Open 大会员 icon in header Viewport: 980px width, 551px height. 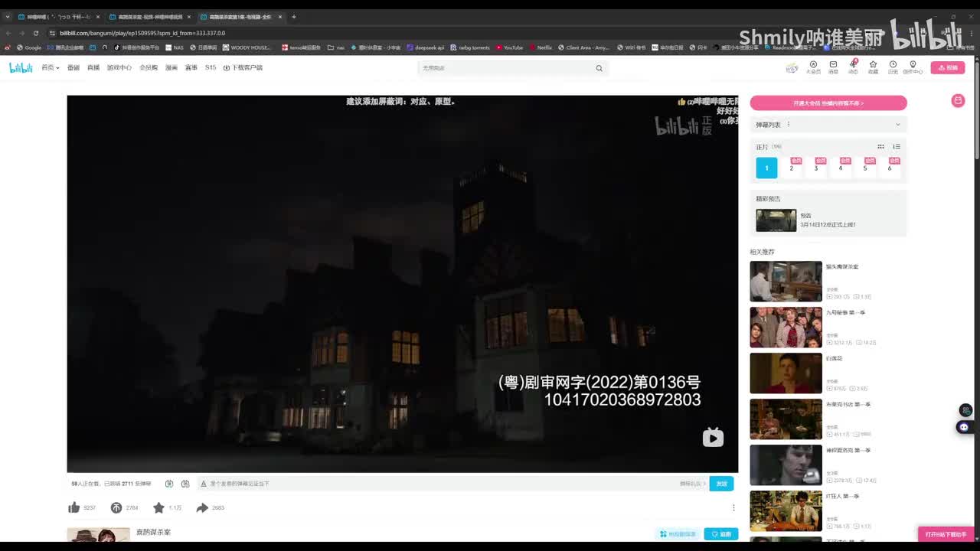[x=813, y=67]
